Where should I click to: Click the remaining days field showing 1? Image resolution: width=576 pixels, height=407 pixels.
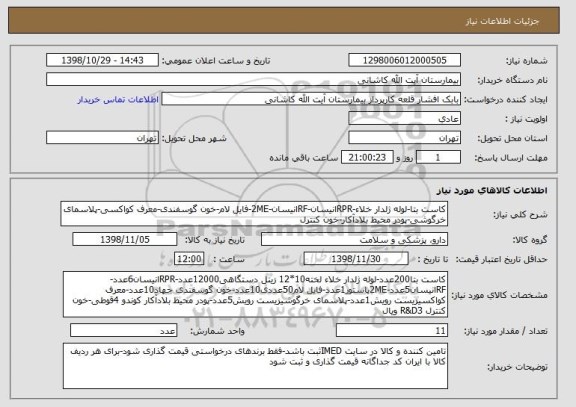coord(438,158)
